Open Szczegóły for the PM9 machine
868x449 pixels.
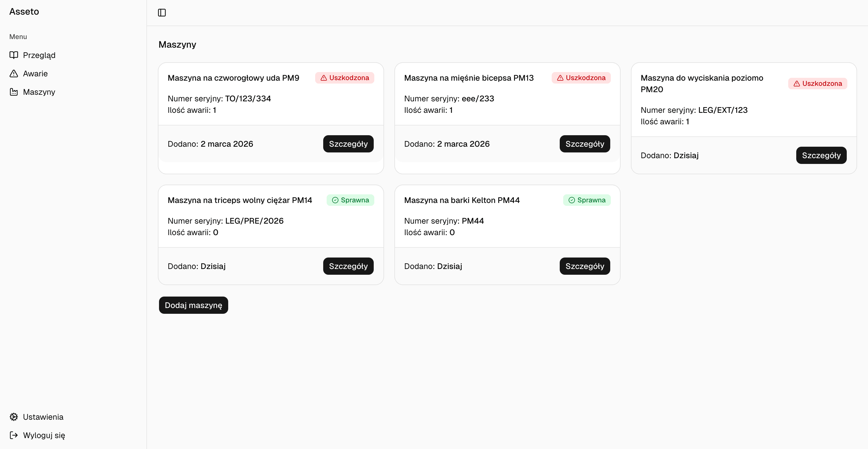(348, 144)
